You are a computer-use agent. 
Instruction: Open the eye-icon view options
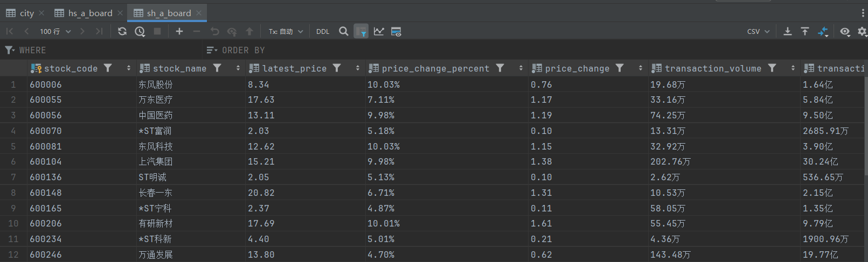(x=845, y=31)
